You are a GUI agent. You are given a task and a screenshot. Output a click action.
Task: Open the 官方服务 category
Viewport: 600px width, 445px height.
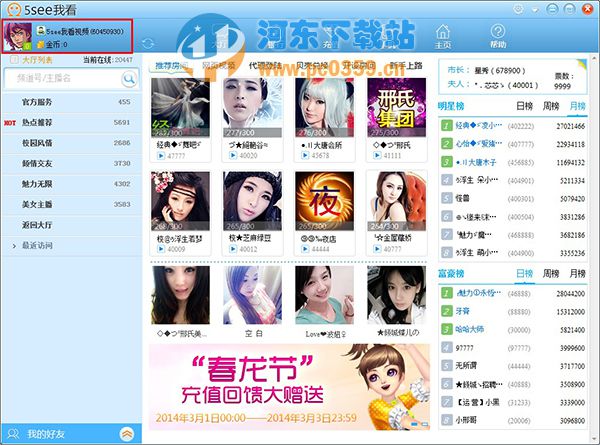[x=72, y=102]
